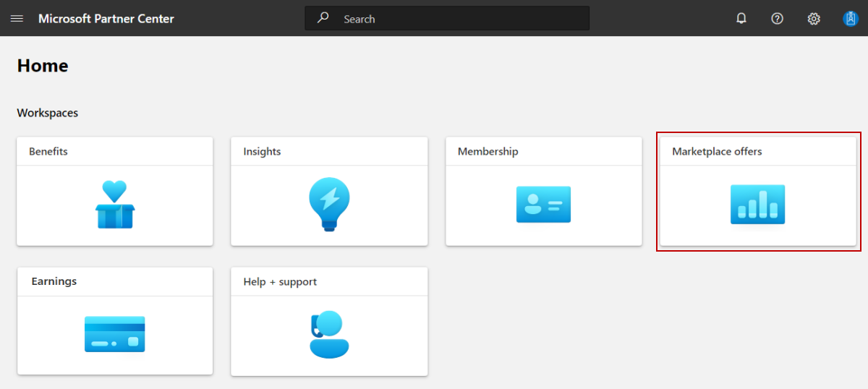This screenshot has width=868, height=389.
Task: Click the Membership ID card icon
Action: pyautogui.click(x=543, y=205)
